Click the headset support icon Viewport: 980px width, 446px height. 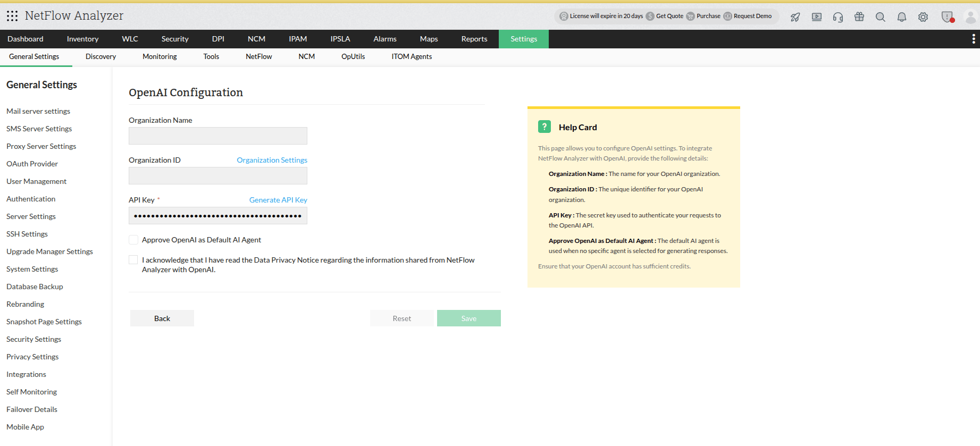coord(838,17)
